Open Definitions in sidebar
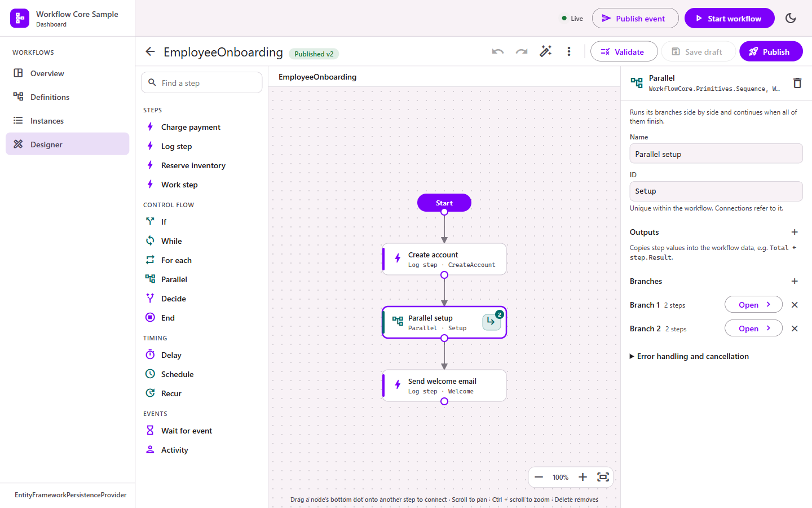The width and height of the screenshot is (812, 508). click(68, 97)
